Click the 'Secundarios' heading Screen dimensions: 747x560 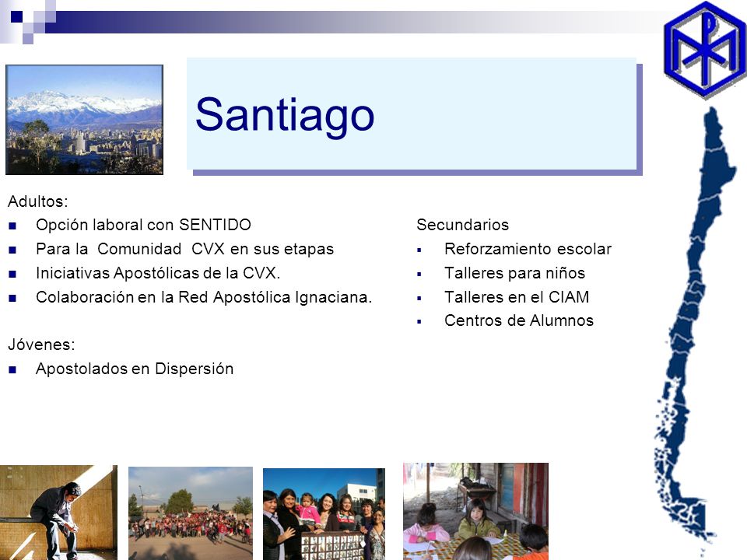pos(462,225)
